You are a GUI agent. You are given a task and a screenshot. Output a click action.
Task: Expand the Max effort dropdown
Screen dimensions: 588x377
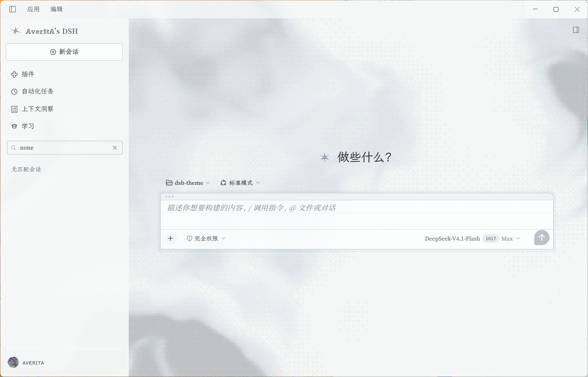coord(511,239)
